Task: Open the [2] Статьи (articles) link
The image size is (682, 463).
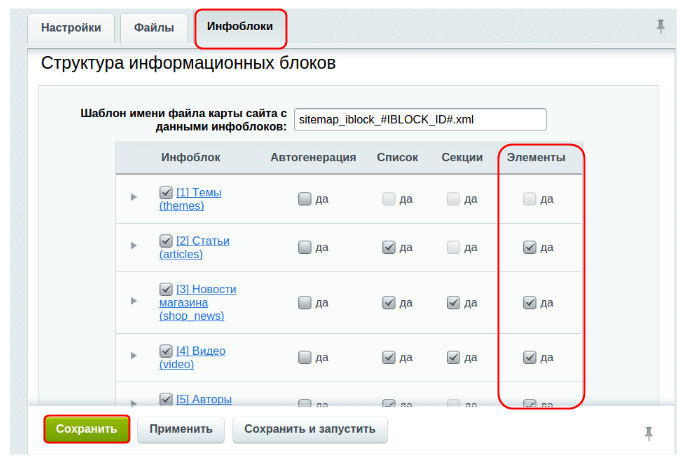Action: coord(203,240)
